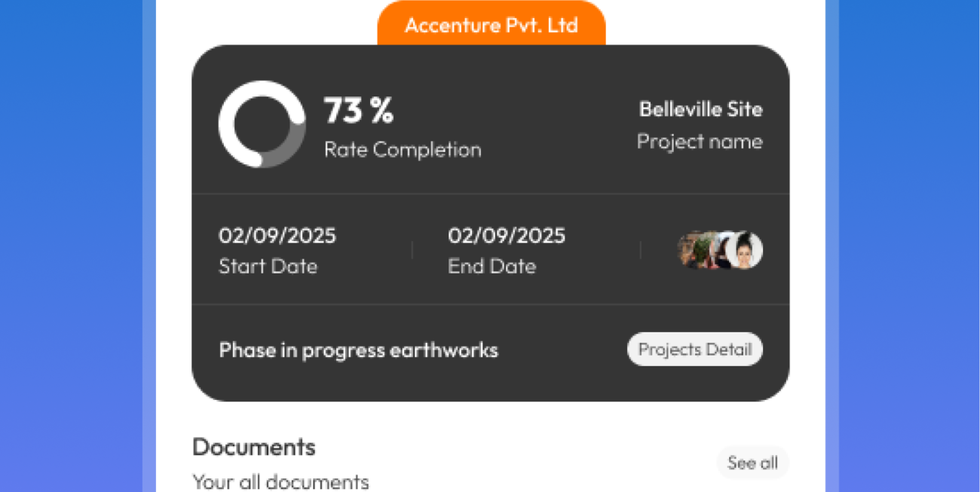Click the Rate Completion label
Screen dimensions: 980x492
click(x=403, y=149)
